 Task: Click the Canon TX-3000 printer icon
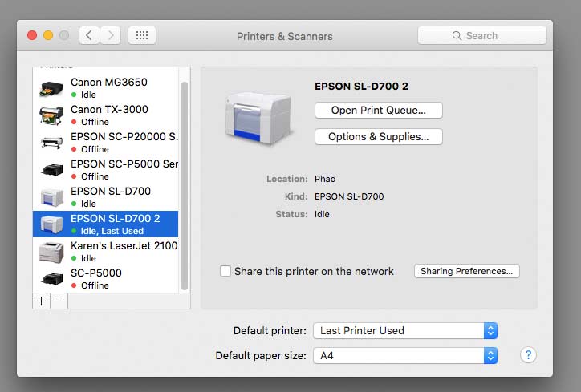[51, 115]
